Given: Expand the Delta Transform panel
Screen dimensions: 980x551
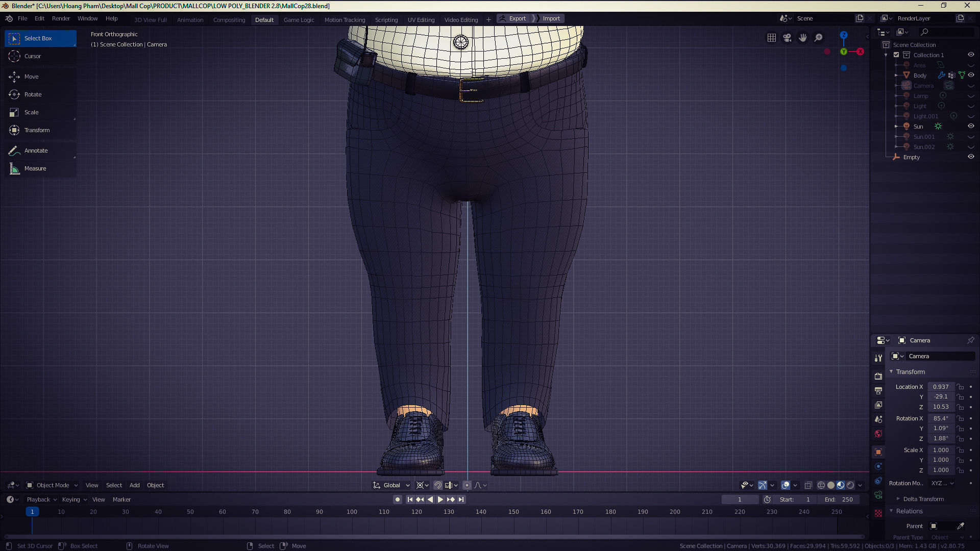Looking at the screenshot, I should (923, 499).
